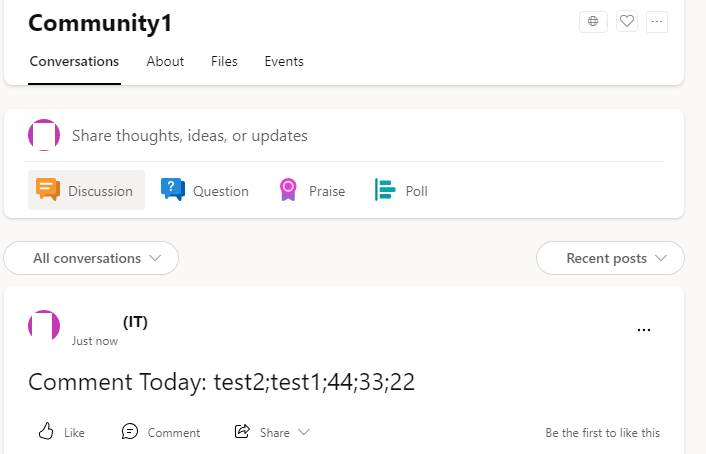Open community more options ellipsis

pyautogui.click(x=656, y=21)
